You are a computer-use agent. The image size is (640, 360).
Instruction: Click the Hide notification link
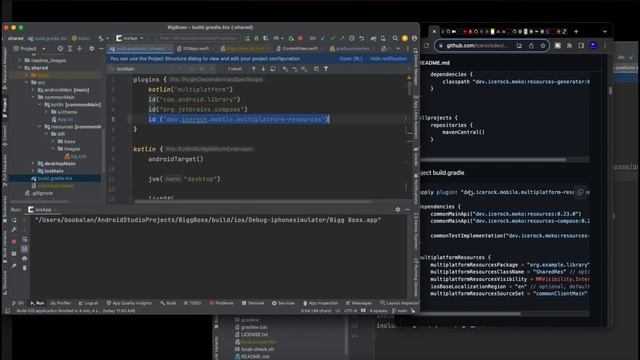point(388,59)
